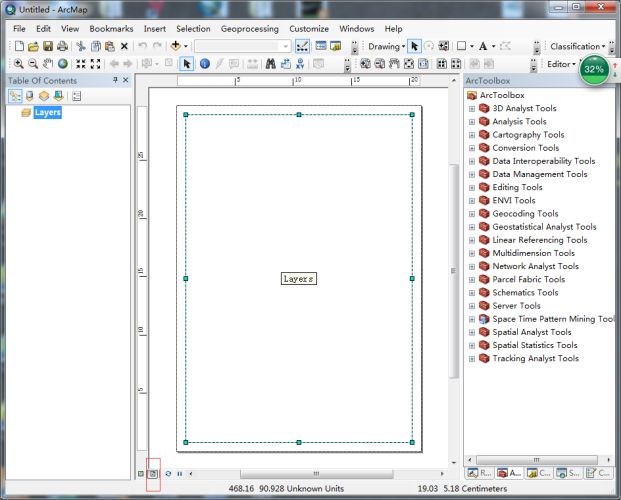Click the Add Data button

pyautogui.click(x=175, y=46)
